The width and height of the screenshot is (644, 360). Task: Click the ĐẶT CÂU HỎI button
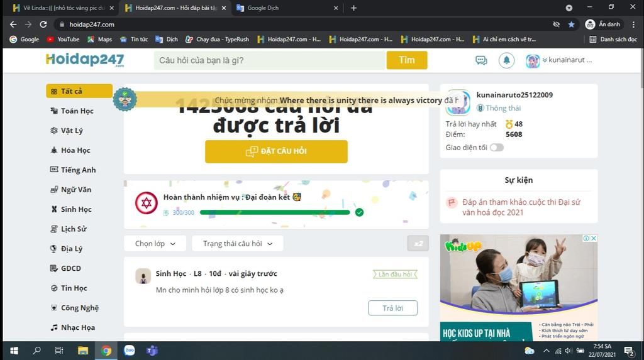(277, 151)
